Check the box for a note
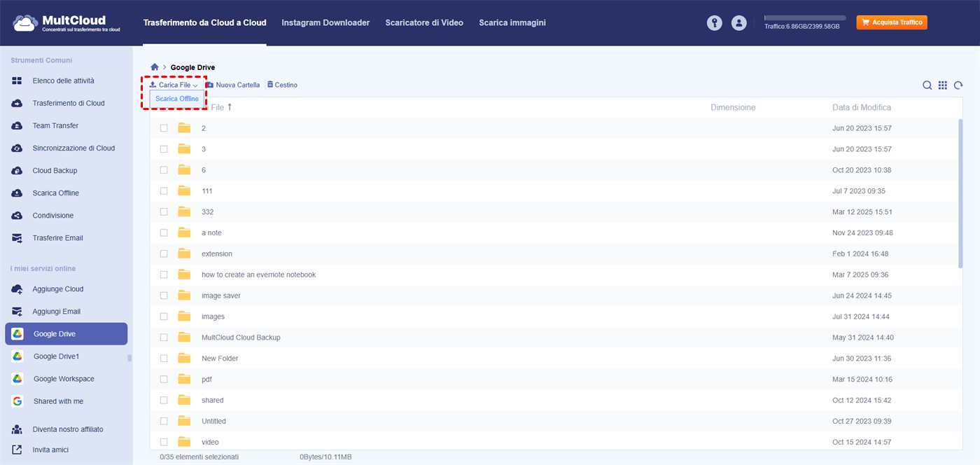The image size is (980, 465). [164, 233]
